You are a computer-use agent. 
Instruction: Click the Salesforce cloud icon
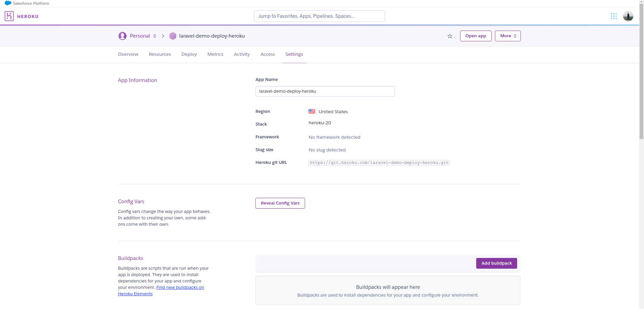coord(7,3)
